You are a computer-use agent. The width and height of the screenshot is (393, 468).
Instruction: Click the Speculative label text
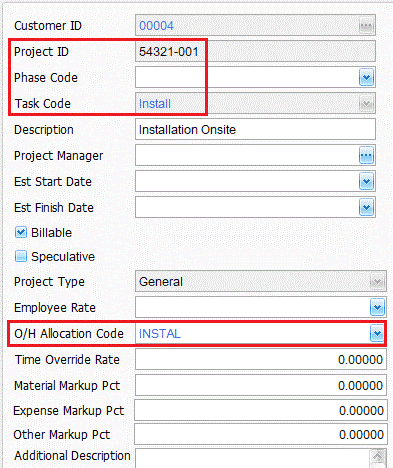point(63,257)
